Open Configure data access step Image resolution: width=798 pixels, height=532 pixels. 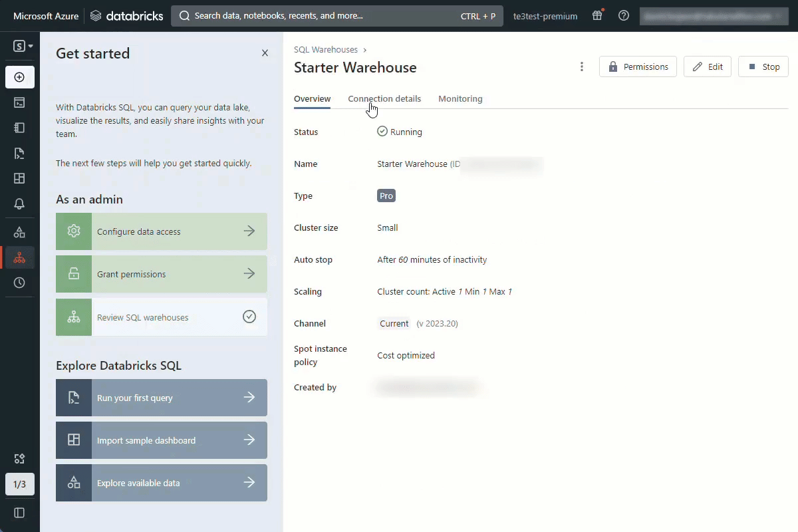click(x=162, y=231)
